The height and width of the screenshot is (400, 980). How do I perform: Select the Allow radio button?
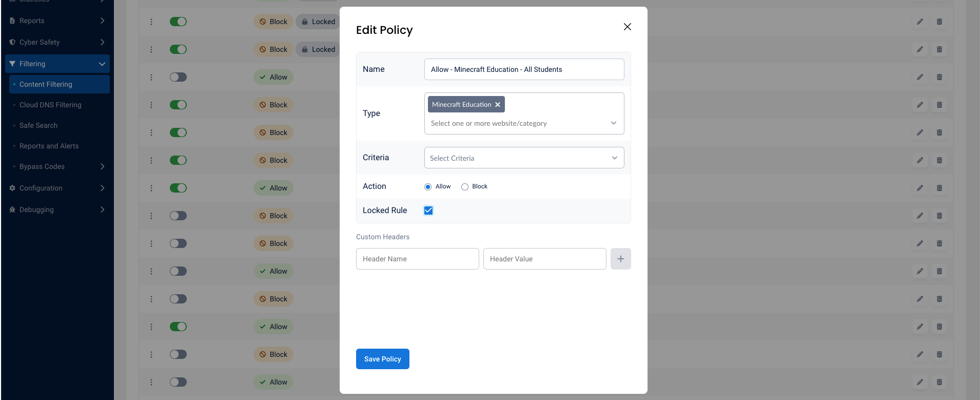point(428,187)
